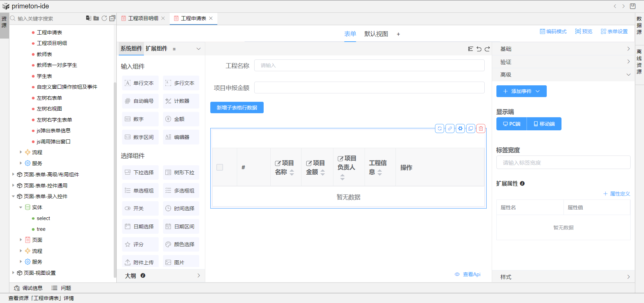Collapse all tree nodes icon in resource panel
644x303 pixels.
pos(112,18)
